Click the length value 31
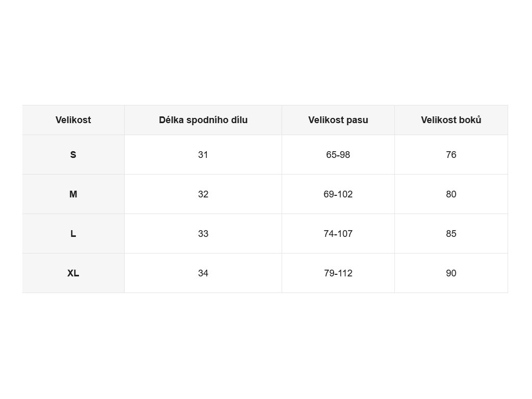Viewport: 532px width, 399px height. [x=203, y=155]
